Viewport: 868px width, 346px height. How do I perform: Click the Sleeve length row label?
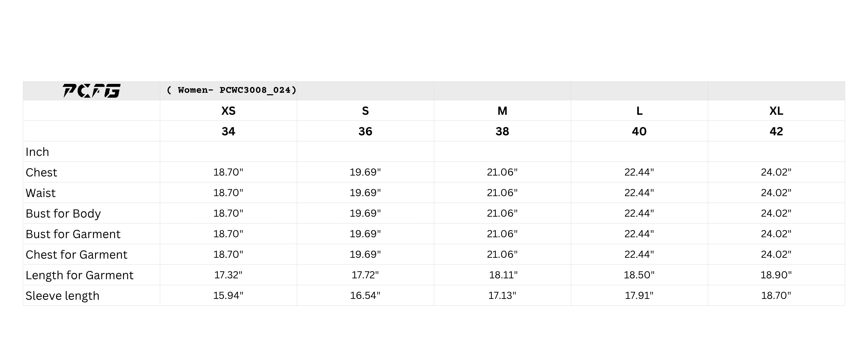[x=63, y=296]
